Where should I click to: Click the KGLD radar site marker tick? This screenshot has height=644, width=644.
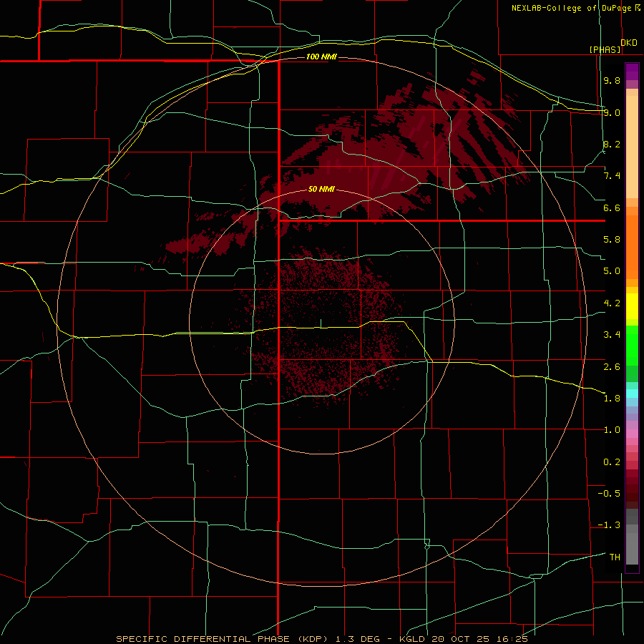point(321,323)
